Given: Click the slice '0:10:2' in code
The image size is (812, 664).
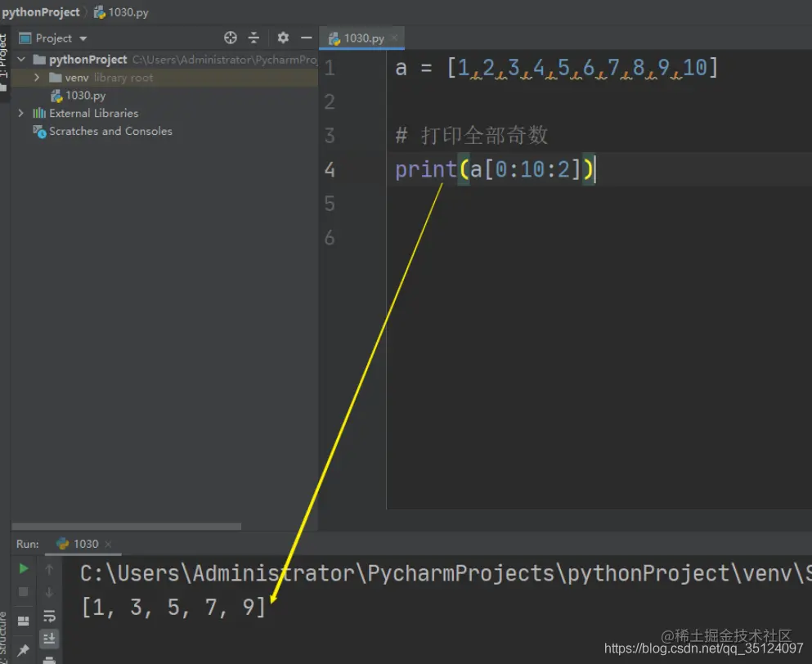Looking at the screenshot, I should [x=532, y=170].
